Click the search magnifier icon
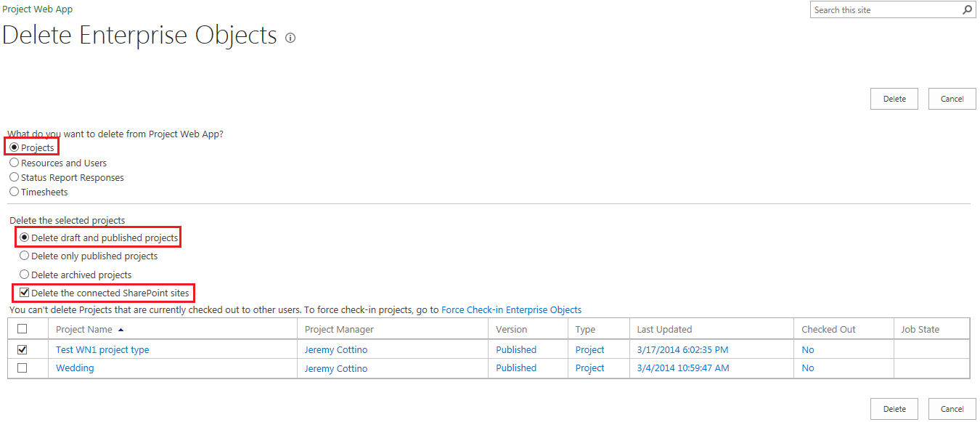This screenshot has height=422, width=980. tap(966, 9)
